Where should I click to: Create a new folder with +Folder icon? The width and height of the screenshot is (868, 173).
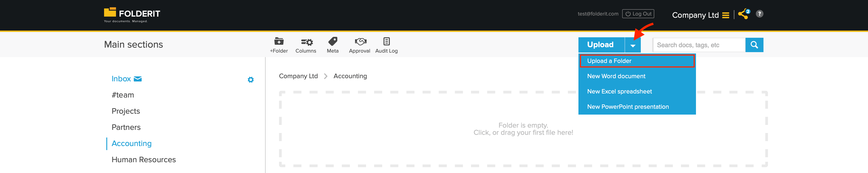tap(279, 42)
